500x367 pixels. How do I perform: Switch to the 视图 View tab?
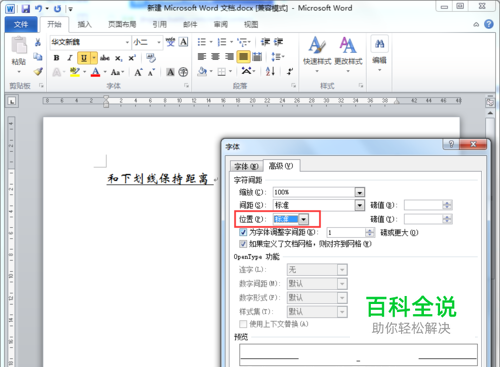(251, 24)
